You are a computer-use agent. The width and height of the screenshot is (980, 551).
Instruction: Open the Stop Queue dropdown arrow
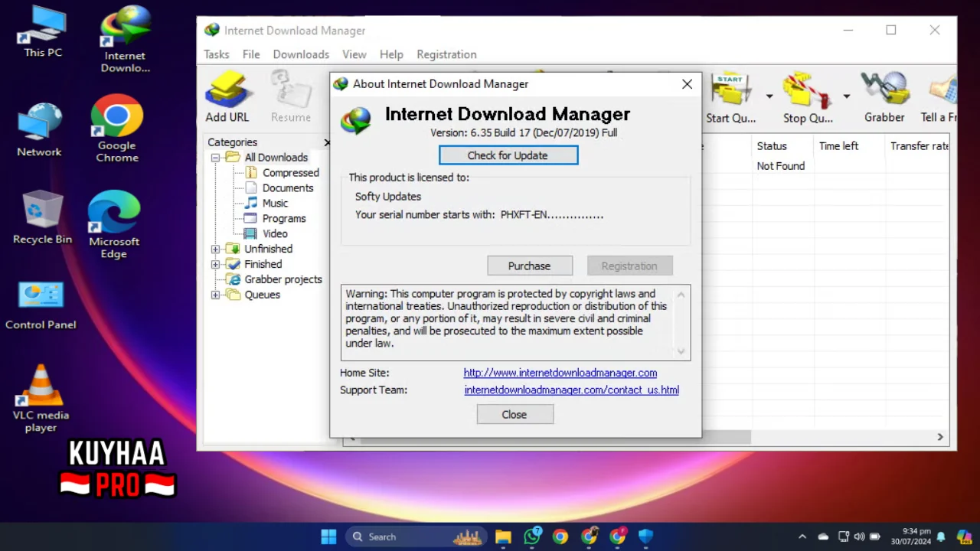[846, 96]
